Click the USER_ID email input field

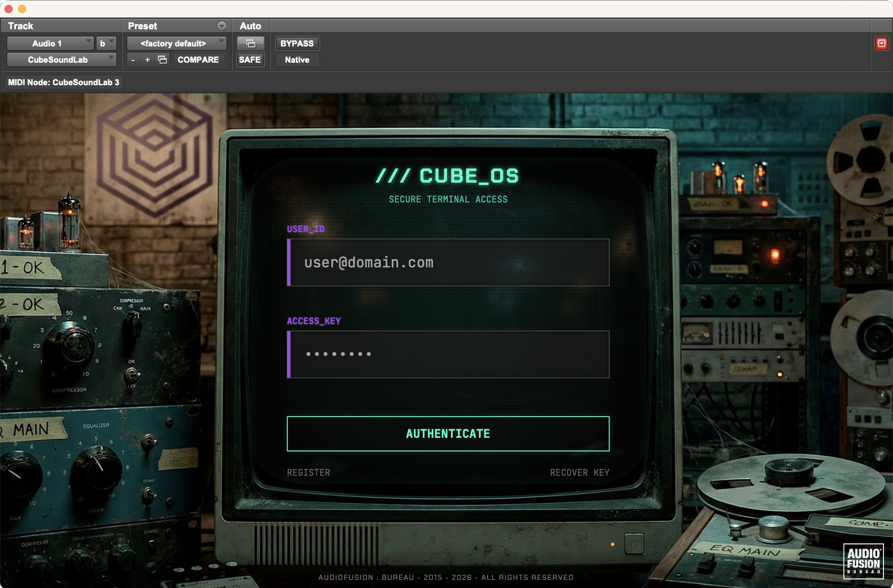click(449, 262)
